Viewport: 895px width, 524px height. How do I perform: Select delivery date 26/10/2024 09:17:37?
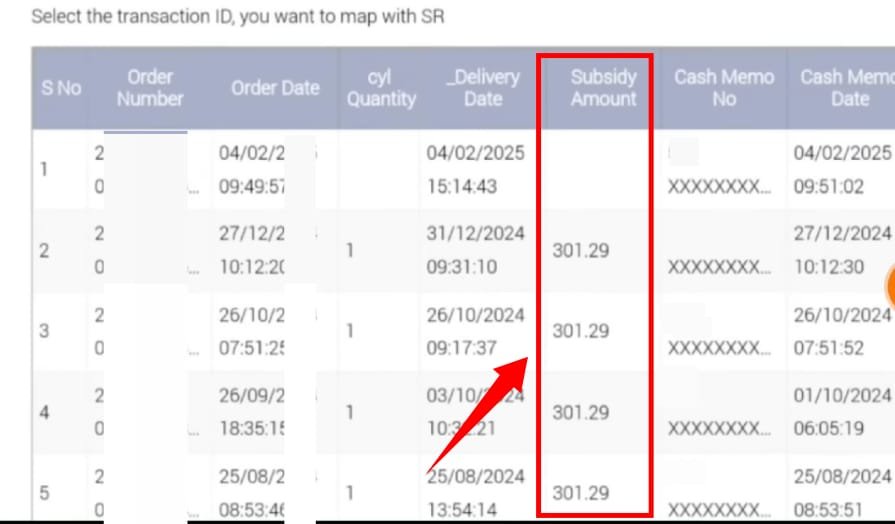[x=475, y=331]
